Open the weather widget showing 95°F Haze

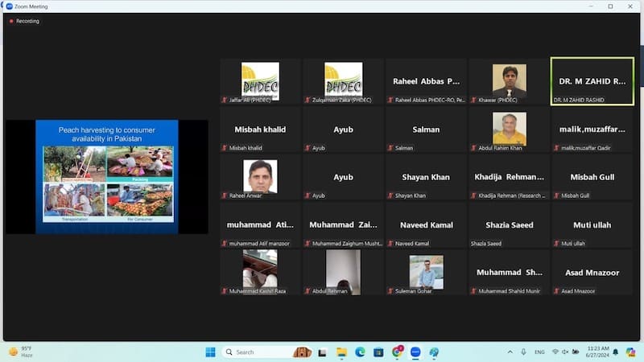[21, 352]
